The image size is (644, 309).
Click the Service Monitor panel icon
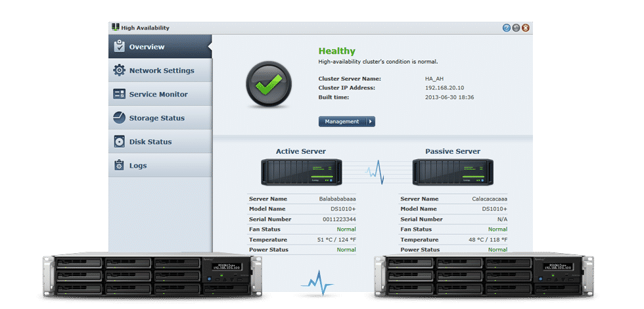(x=119, y=94)
